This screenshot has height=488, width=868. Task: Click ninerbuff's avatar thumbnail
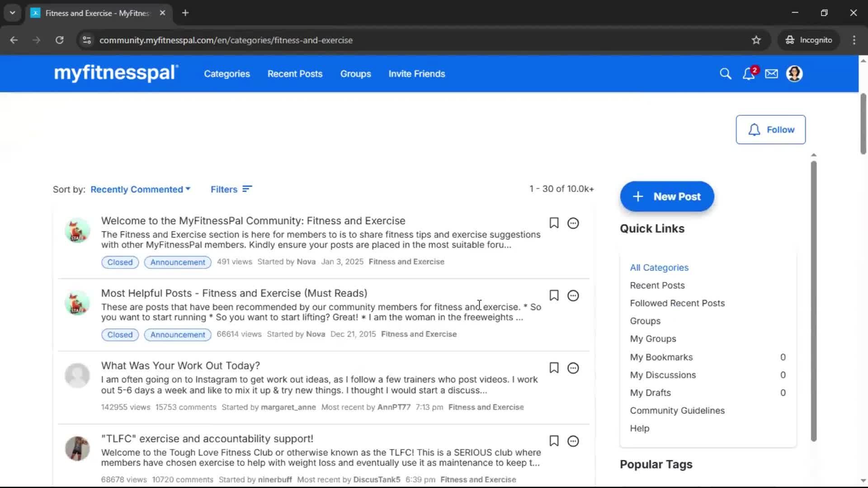pos(77,448)
